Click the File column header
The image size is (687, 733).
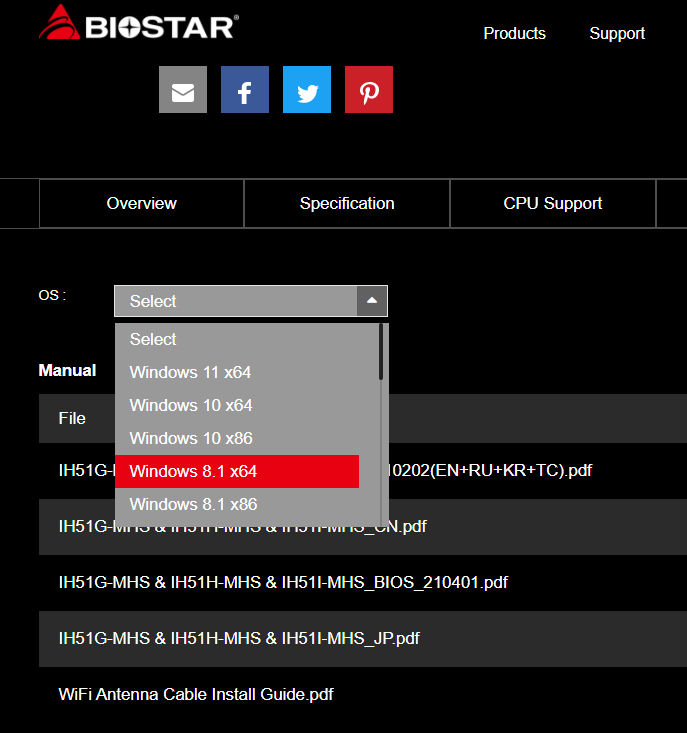point(72,418)
